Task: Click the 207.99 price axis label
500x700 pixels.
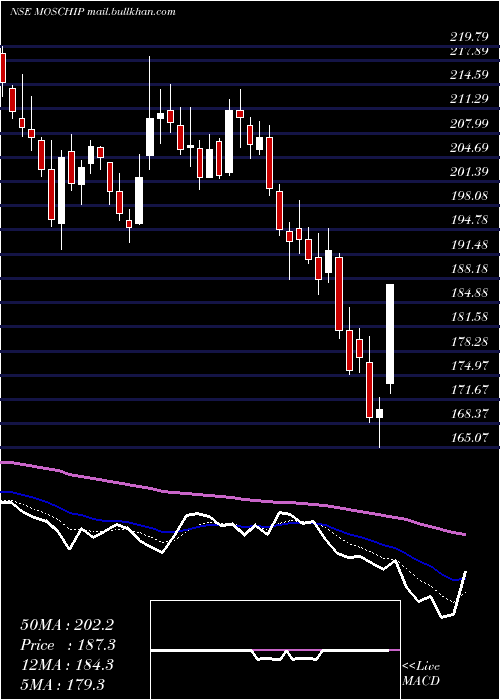Action: point(469,123)
